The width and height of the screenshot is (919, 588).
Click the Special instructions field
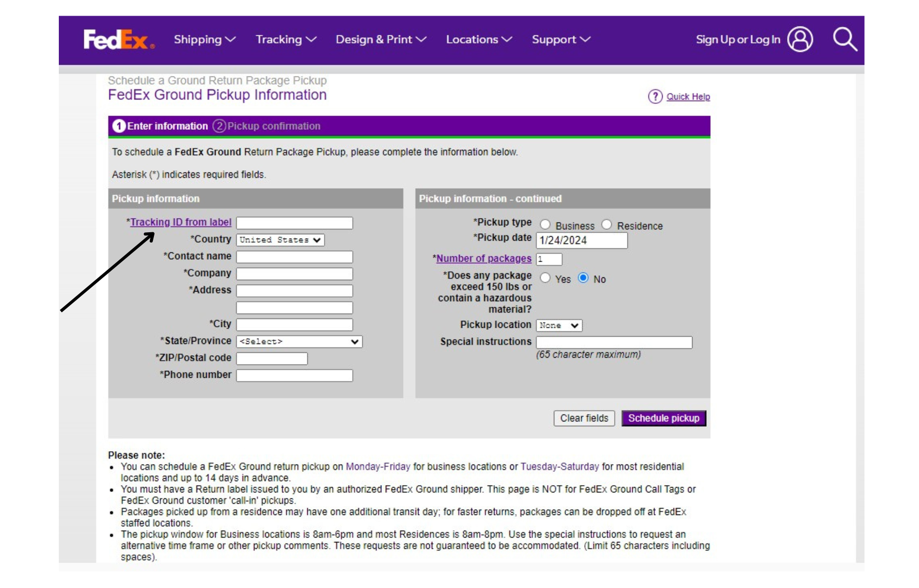(x=614, y=343)
